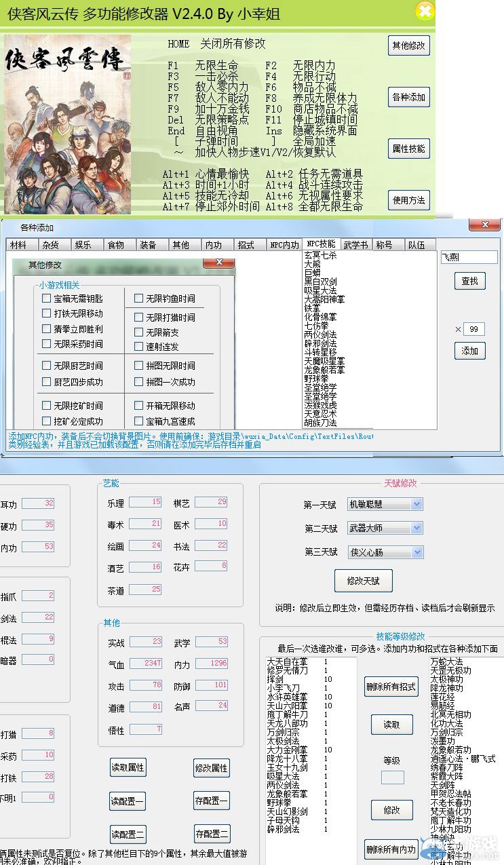This screenshot has height=865, width=504.
Task: Click the 修改天赋 button
Action: (364, 581)
